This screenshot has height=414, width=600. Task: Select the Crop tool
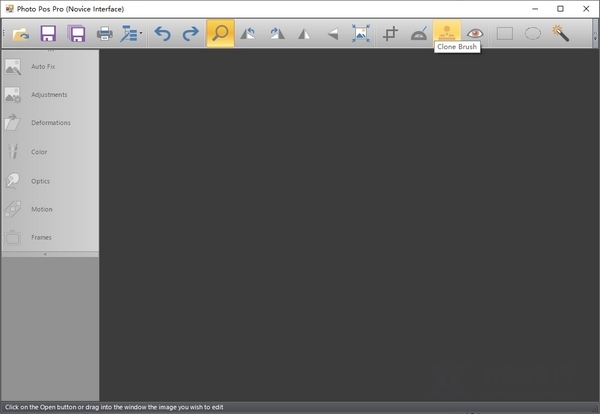[391, 34]
